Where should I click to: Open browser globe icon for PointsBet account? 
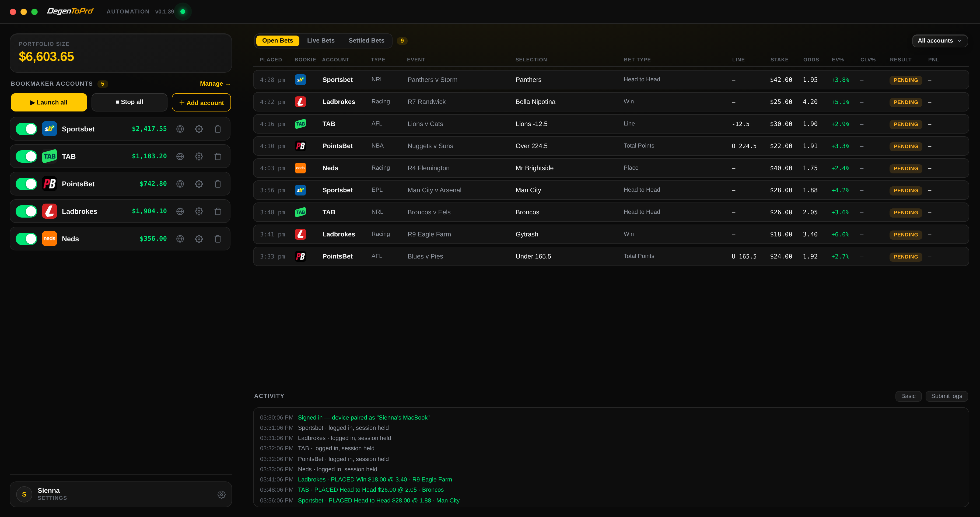click(180, 184)
